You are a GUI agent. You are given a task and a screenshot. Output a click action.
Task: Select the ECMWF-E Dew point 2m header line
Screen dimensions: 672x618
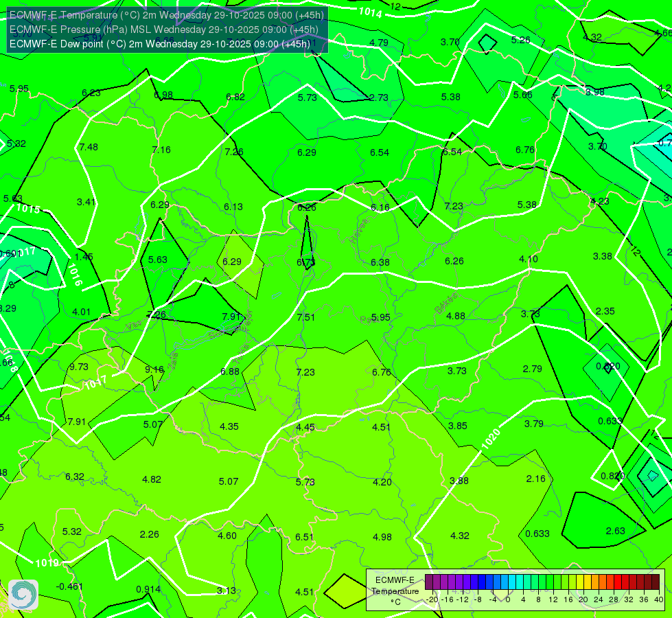coord(160,44)
